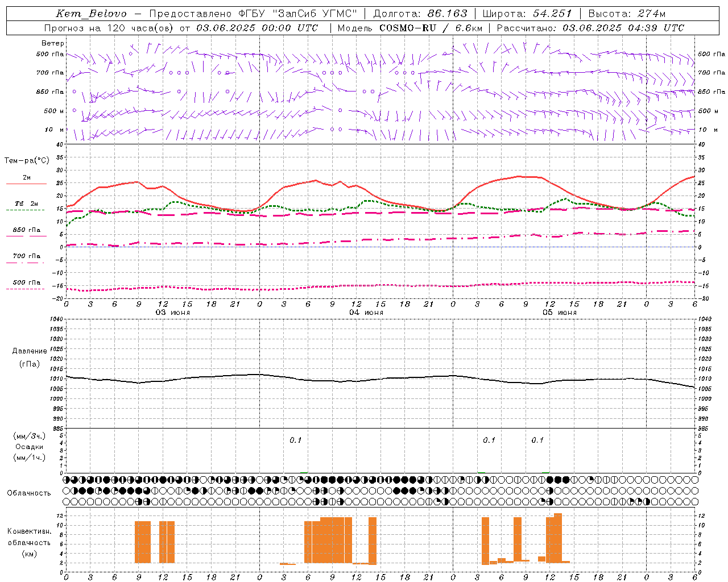Select the 'Высота: 274м' header value
The height and width of the screenshot is (582, 728).
click(x=627, y=14)
